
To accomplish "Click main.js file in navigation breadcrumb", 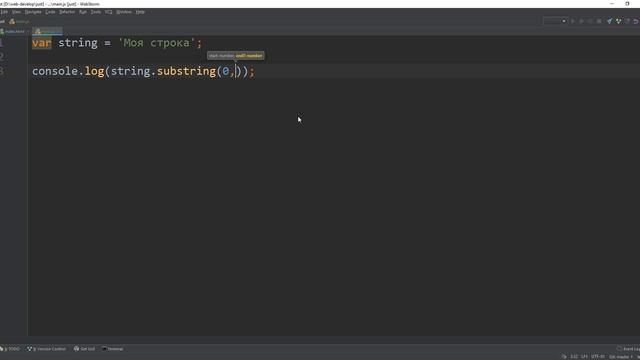I will 19,21.
